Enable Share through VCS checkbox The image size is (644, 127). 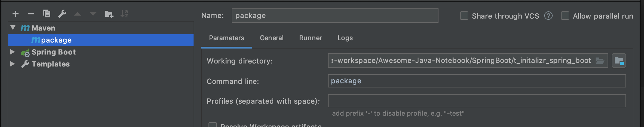[x=464, y=16]
